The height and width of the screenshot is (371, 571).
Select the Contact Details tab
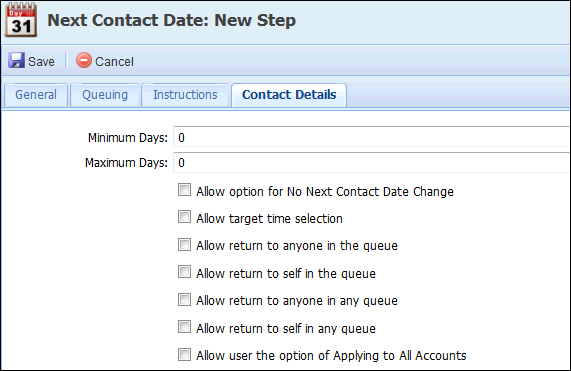click(x=289, y=95)
